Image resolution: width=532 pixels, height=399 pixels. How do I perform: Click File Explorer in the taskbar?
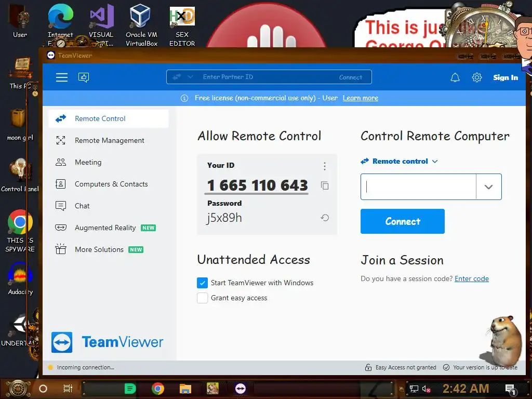pos(185,389)
